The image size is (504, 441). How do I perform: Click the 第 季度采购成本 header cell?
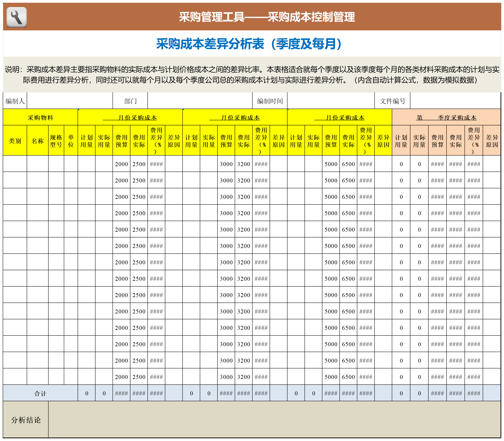[446, 117]
